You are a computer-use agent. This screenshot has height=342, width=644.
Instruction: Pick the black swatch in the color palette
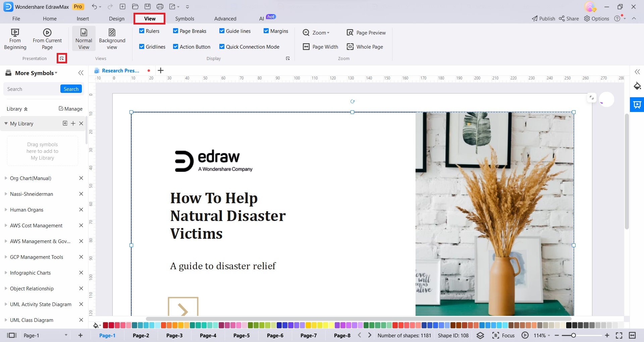coord(569,325)
